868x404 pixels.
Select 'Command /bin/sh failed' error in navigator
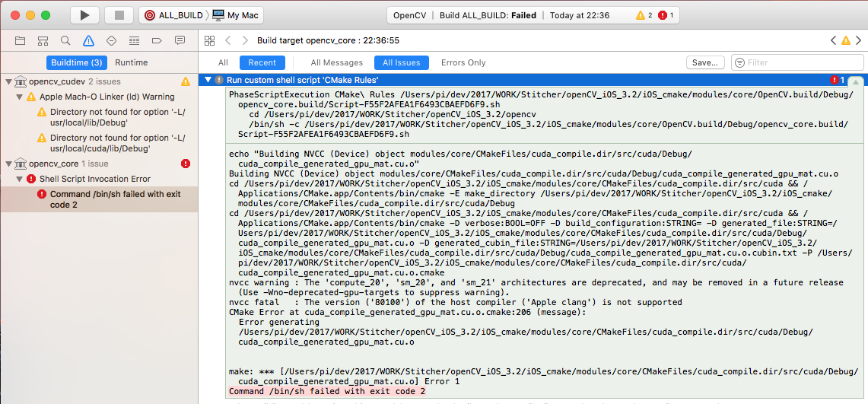coord(99,199)
